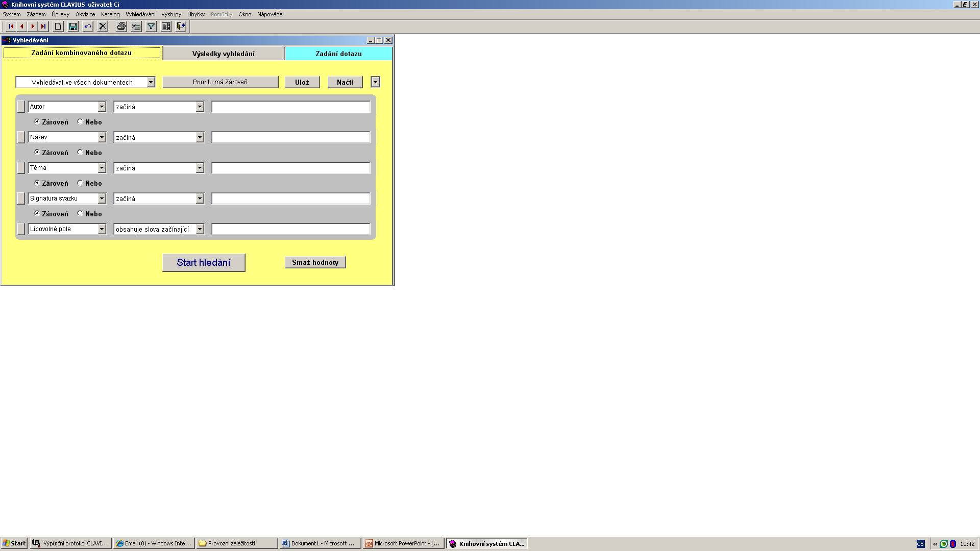Save record floppy disk icon
Image resolution: width=980 pixels, height=551 pixels.
tap(73, 27)
